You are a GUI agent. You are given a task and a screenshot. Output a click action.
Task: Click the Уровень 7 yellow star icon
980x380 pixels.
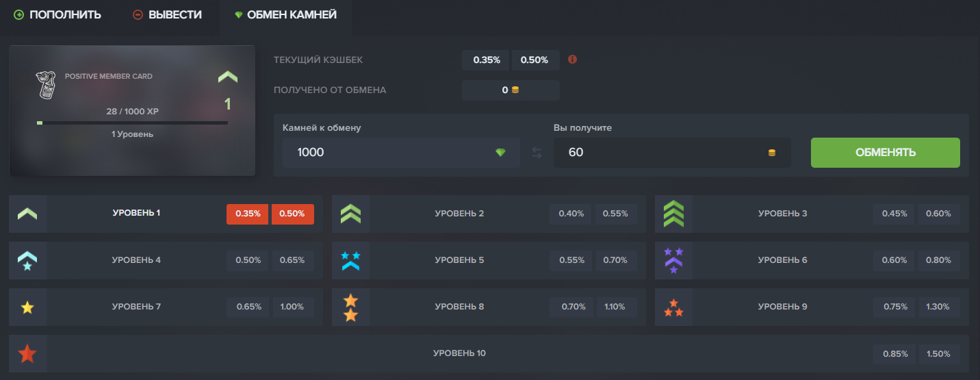coord(27,307)
